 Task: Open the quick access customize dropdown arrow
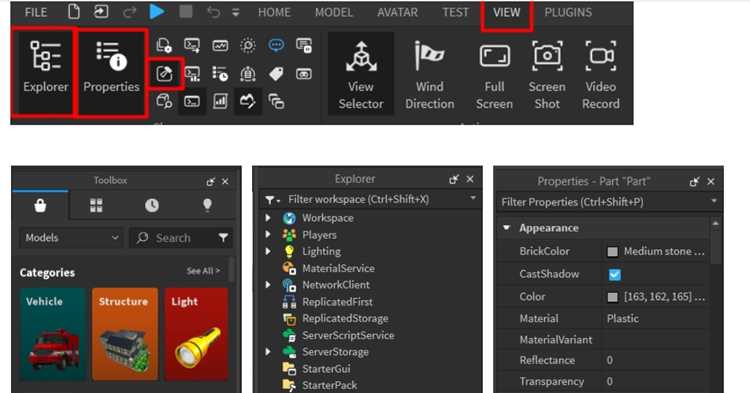(x=235, y=12)
